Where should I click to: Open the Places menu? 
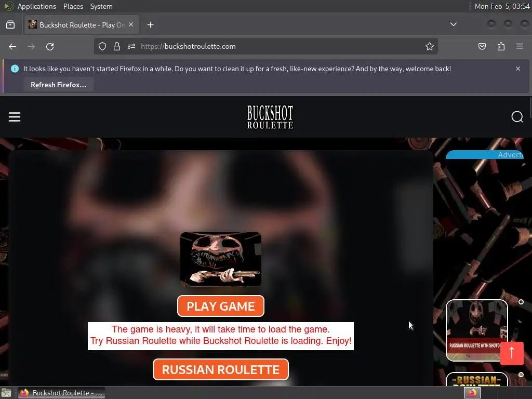pyautogui.click(x=73, y=6)
